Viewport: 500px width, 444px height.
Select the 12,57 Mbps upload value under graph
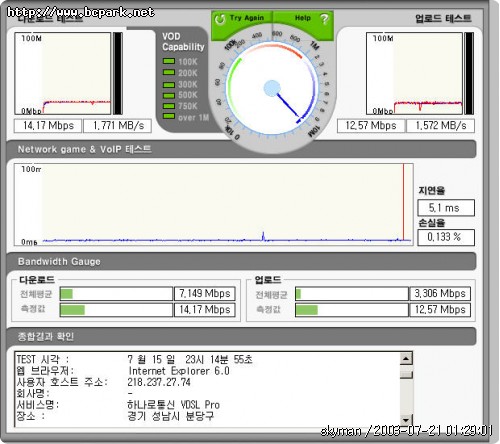click(371, 126)
